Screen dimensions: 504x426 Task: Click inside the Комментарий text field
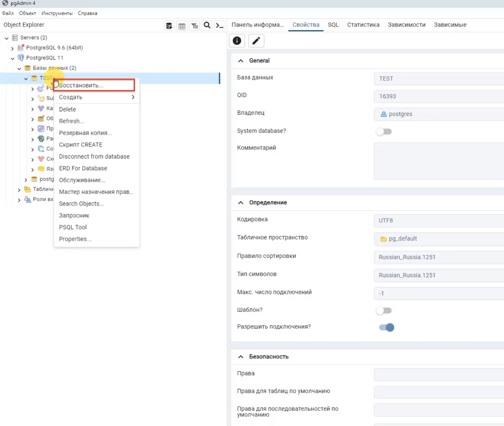click(x=436, y=161)
